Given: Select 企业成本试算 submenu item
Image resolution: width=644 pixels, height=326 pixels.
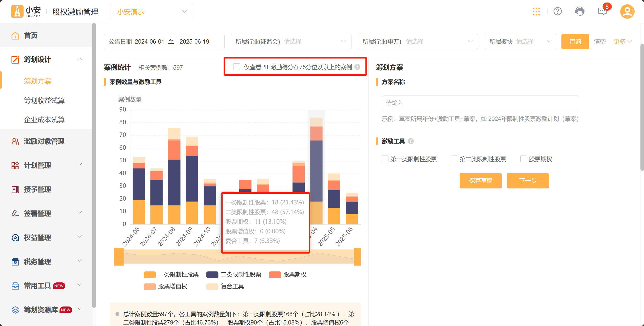Looking at the screenshot, I should point(44,120).
